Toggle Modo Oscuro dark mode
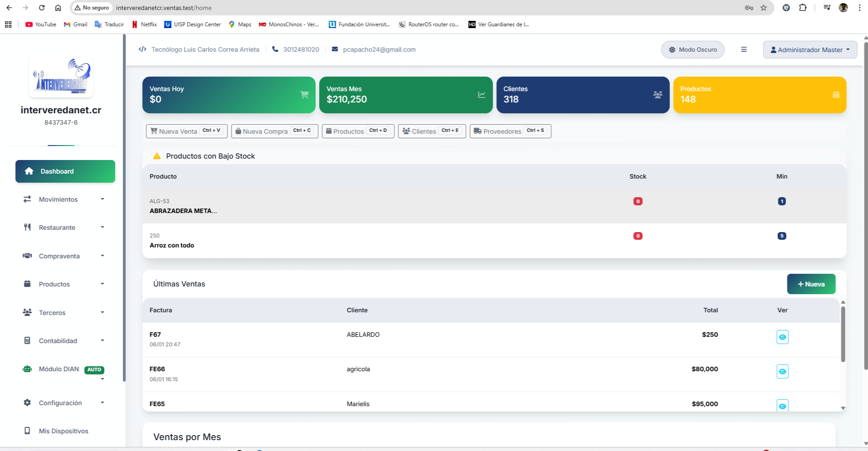 [693, 49]
